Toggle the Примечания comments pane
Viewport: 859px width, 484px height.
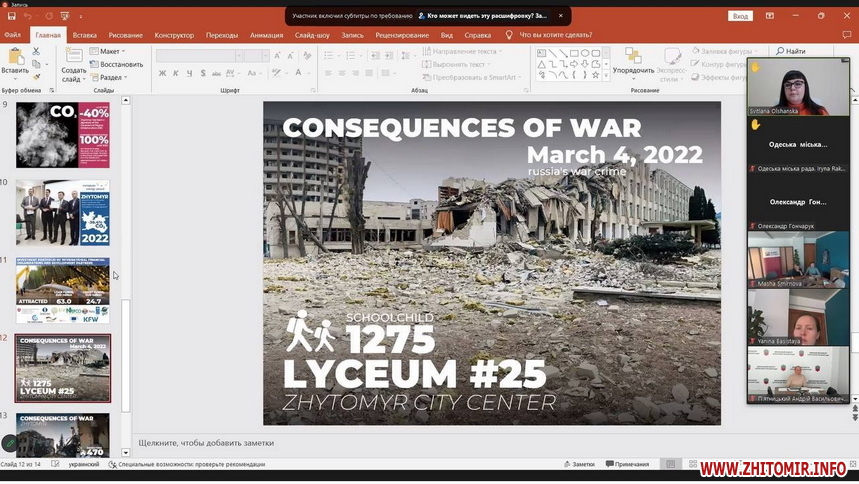click(x=626, y=464)
